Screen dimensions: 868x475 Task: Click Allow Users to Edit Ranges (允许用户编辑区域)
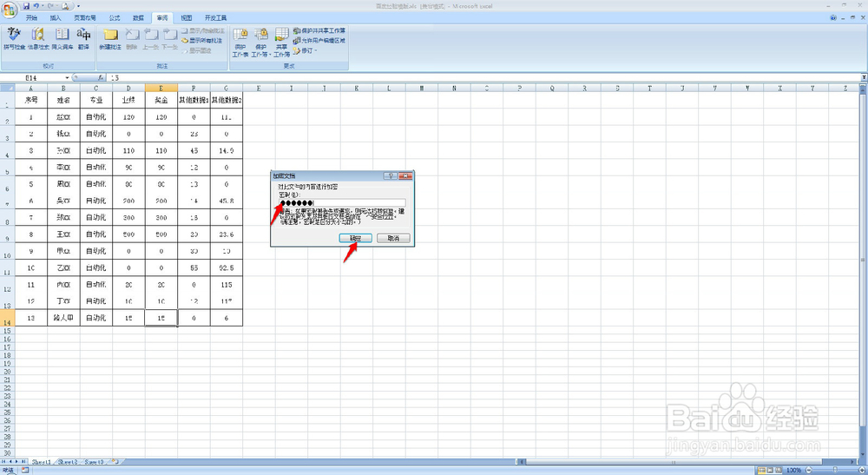[319, 41]
